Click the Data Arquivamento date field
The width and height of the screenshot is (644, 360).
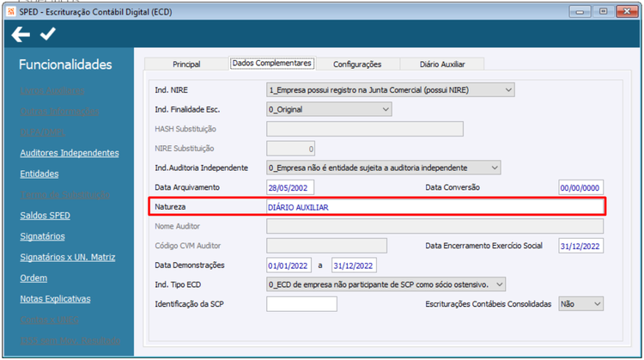coord(290,187)
